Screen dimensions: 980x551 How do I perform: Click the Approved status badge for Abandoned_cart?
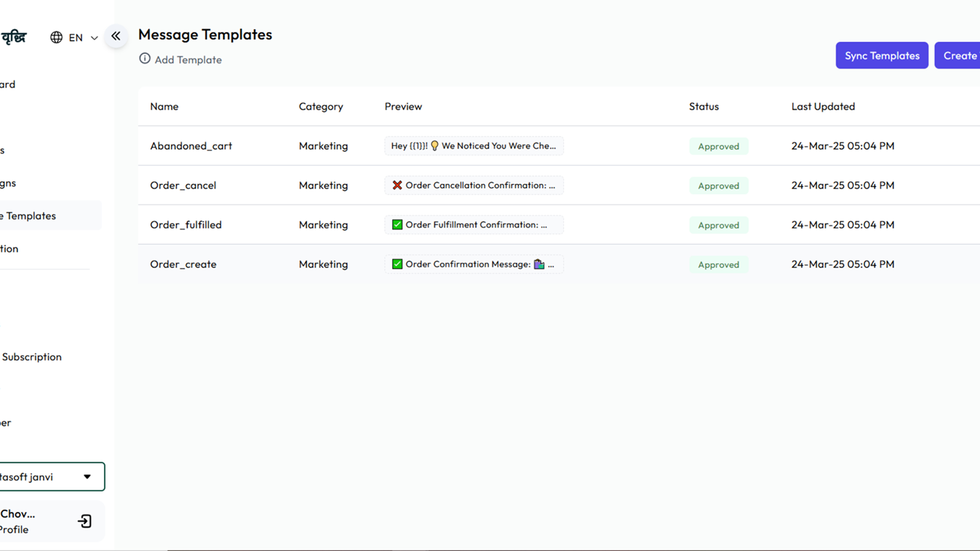pyautogui.click(x=718, y=146)
